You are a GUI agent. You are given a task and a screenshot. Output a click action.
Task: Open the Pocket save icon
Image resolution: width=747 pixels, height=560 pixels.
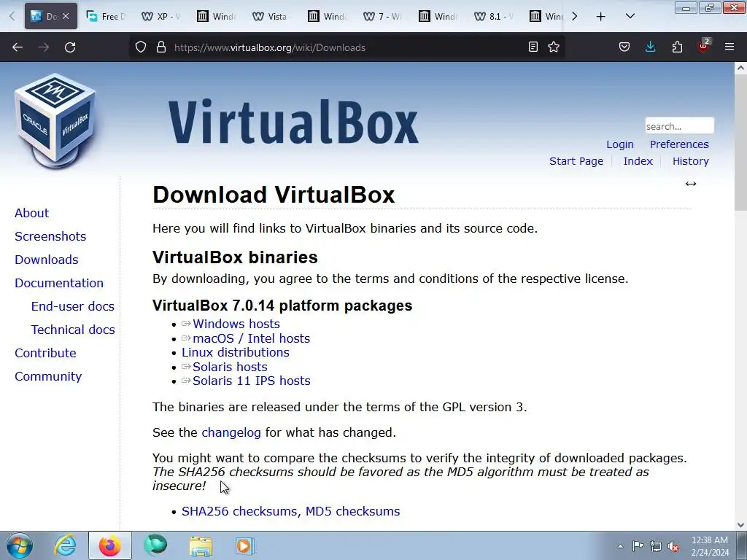pyautogui.click(x=624, y=47)
